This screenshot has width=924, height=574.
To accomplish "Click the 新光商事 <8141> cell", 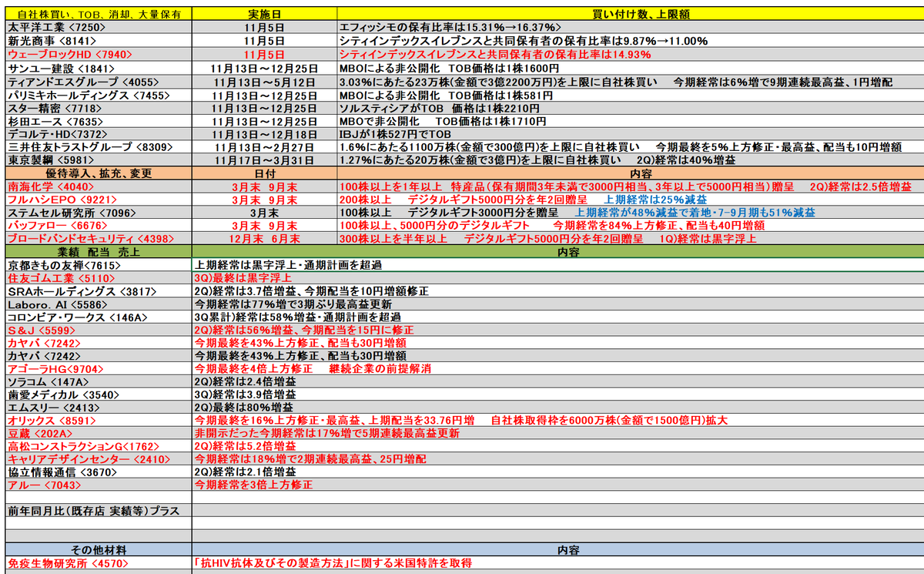I will [x=98, y=41].
